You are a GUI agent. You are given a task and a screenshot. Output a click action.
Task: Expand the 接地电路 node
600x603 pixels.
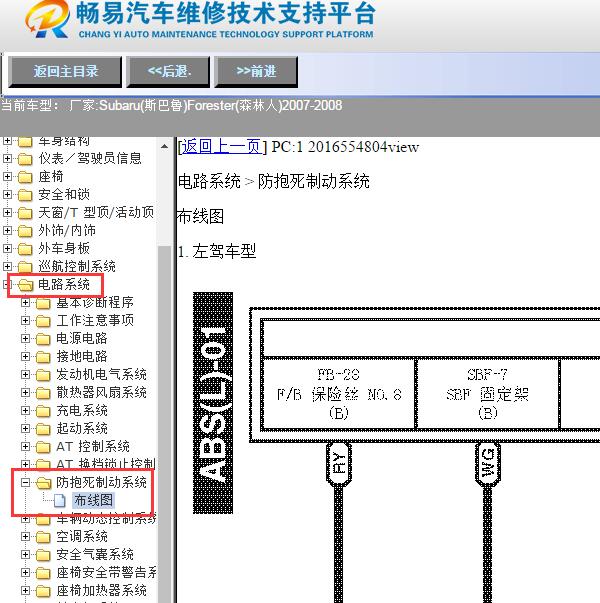coord(25,356)
